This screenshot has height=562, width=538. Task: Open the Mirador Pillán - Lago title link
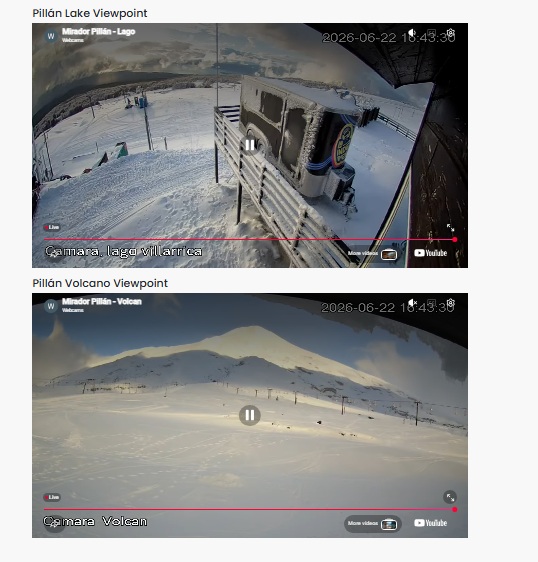tap(99, 32)
